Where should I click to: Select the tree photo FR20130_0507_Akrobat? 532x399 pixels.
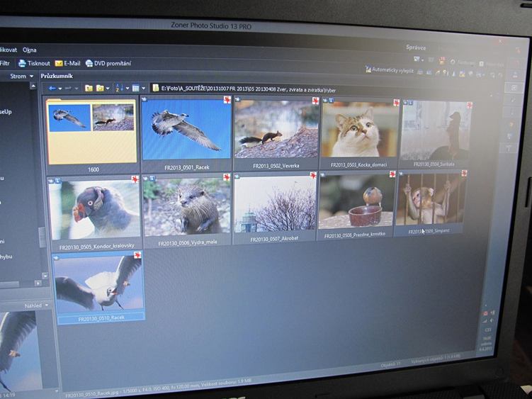coord(275,203)
